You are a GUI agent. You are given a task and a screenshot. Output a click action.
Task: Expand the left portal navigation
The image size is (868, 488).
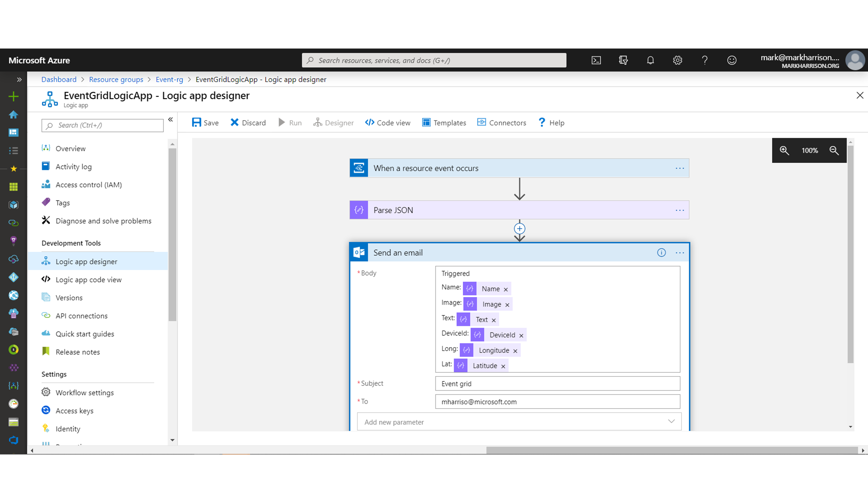[19, 79]
